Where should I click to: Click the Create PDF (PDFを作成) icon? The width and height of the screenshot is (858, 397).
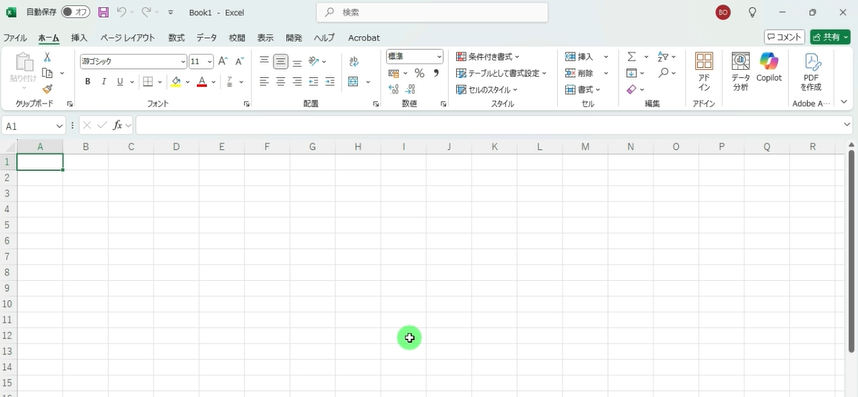click(x=811, y=71)
